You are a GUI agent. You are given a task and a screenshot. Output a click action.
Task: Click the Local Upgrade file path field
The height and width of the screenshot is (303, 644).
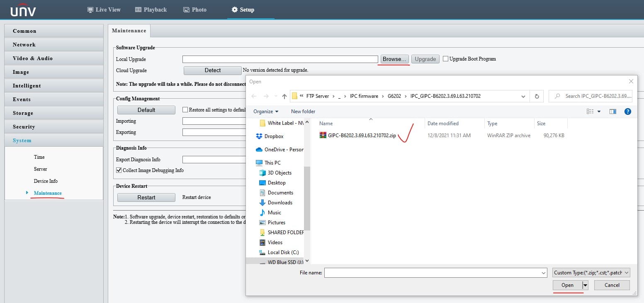point(280,59)
